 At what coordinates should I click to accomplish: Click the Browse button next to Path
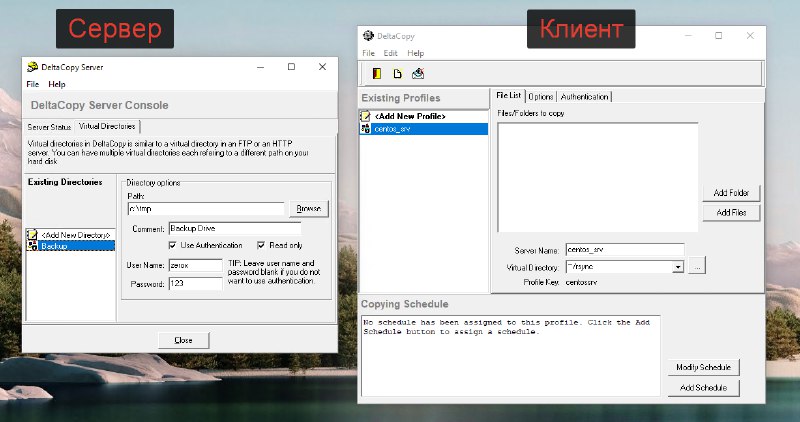pos(309,209)
